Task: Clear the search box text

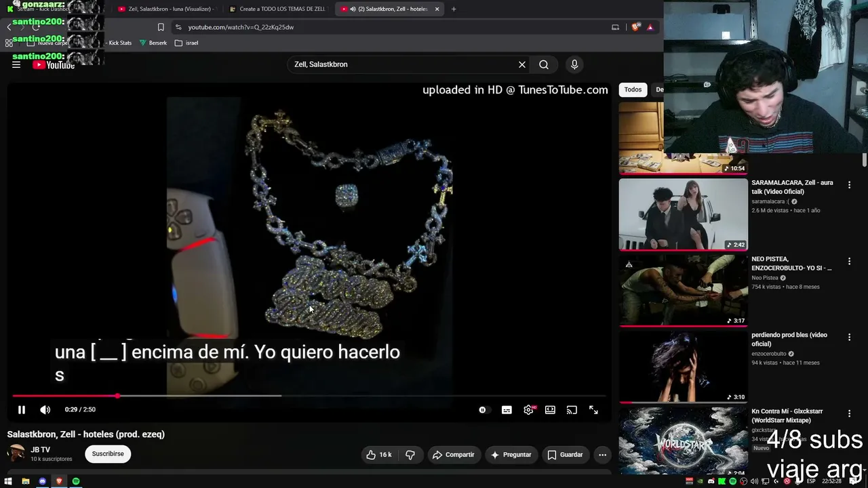Action: coord(522,64)
